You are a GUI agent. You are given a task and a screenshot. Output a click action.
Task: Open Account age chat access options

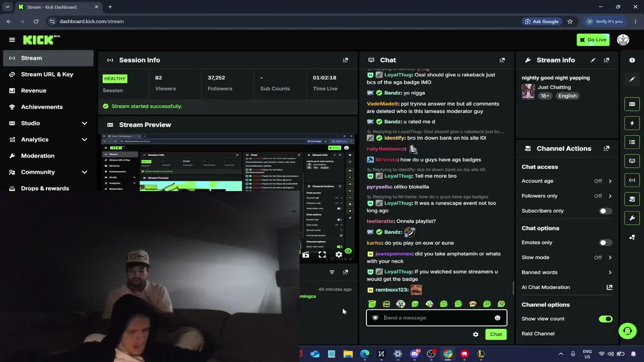(567, 181)
